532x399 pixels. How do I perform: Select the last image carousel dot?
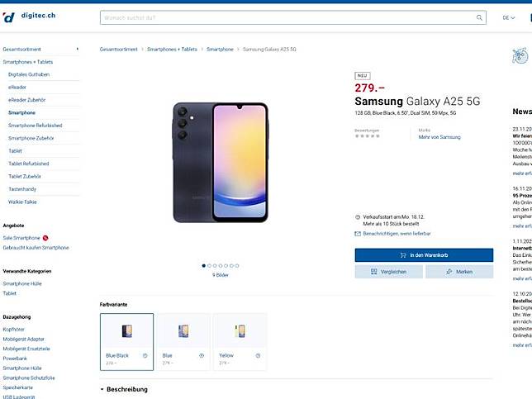click(x=237, y=266)
